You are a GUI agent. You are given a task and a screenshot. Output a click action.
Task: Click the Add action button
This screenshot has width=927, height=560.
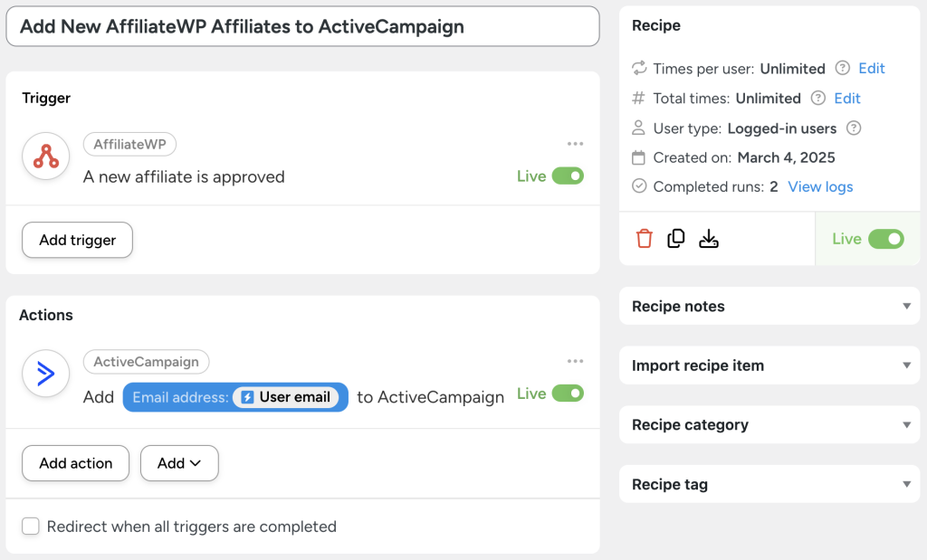75,462
